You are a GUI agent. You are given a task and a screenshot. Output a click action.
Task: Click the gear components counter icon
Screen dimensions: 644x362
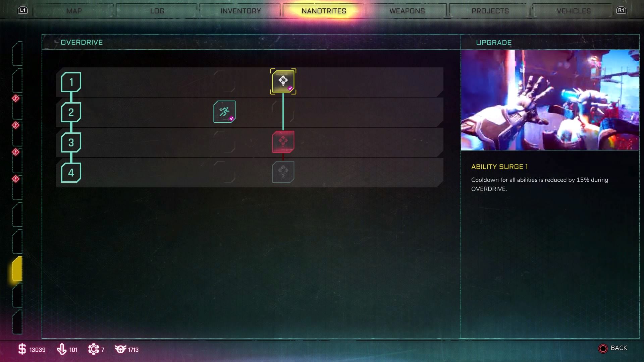(94, 349)
